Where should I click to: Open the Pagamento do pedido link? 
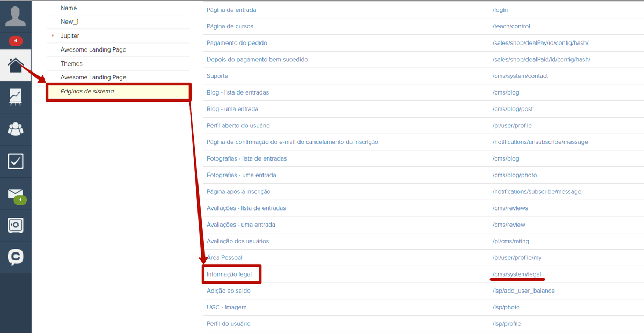click(x=237, y=43)
